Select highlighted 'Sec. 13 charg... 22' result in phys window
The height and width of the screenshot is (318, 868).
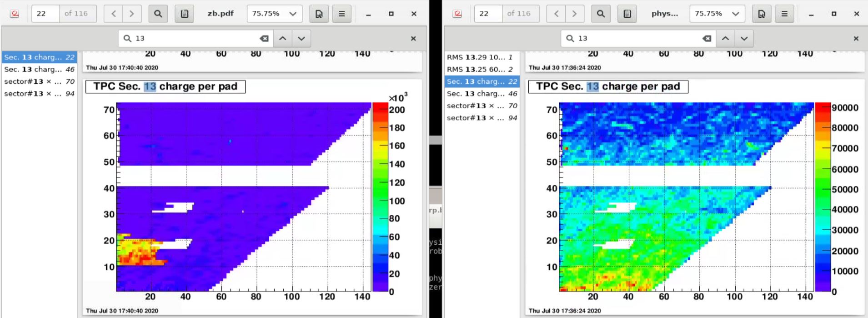(x=482, y=81)
